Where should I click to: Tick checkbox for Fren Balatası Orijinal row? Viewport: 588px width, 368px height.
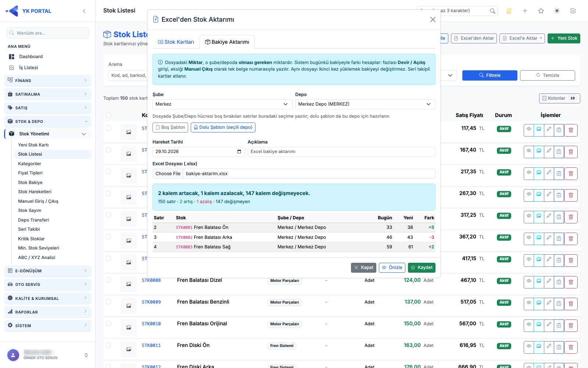tap(108, 323)
